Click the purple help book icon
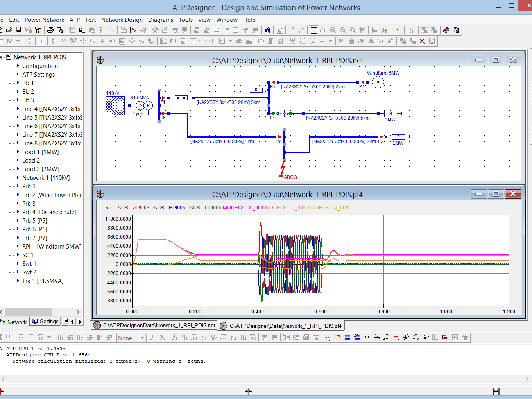The height and width of the screenshot is (399, 532). click(x=446, y=30)
